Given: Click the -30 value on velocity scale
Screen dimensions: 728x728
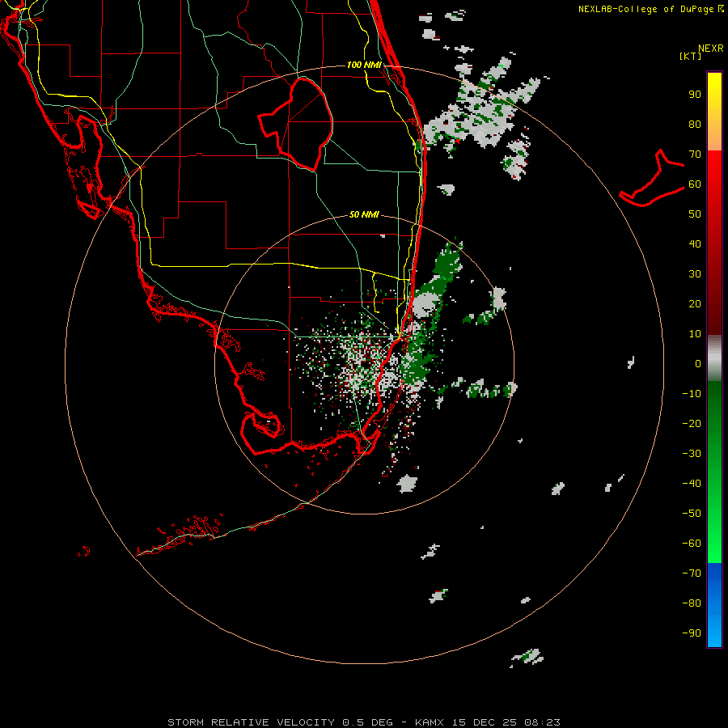Looking at the screenshot, I should (692, 454).
